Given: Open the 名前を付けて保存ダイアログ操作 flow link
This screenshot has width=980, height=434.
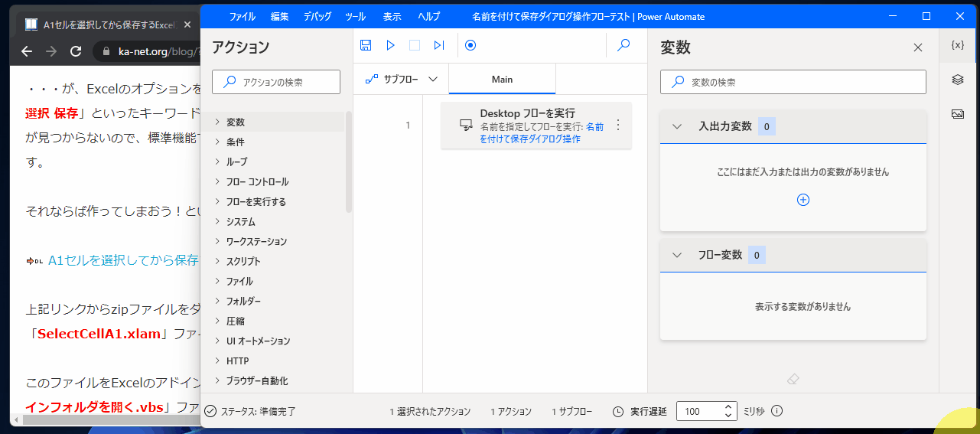Looking at the screenshot, I should pyautogui.click(x=542, y=132).
